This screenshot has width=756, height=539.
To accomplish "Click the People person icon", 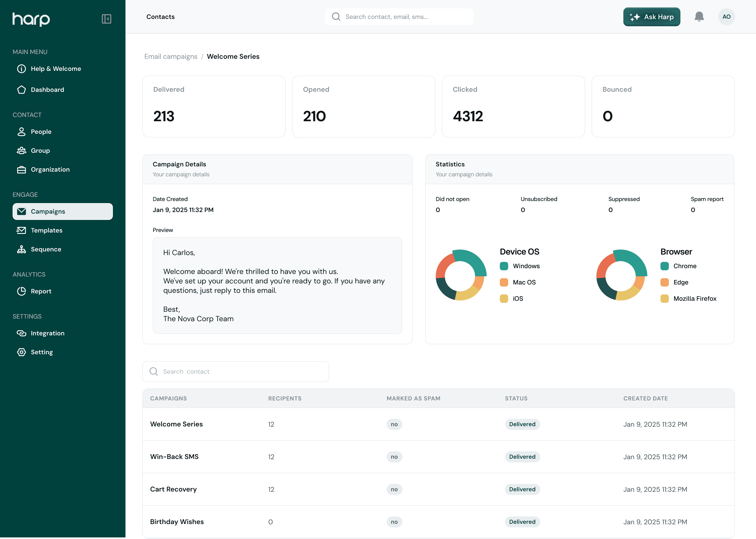I will click(22, 132).
